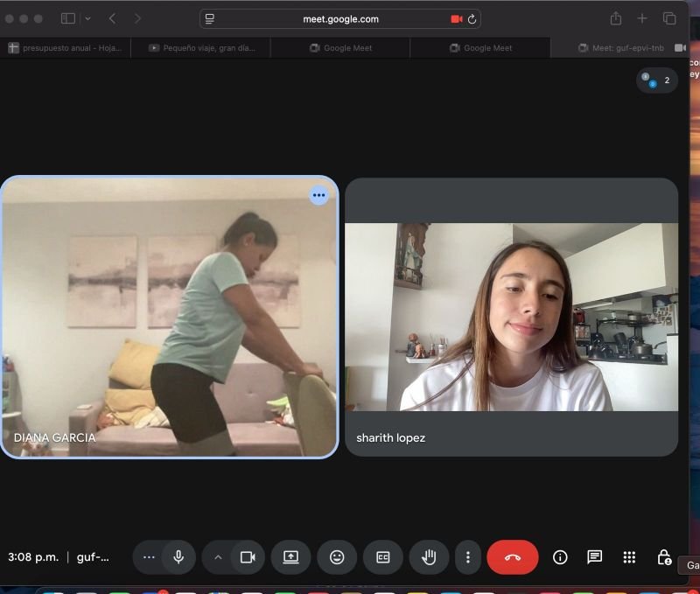This screenshot has width=700, height=594.
Task: Open the activities grid icon
Action: (x=628, y=557)
